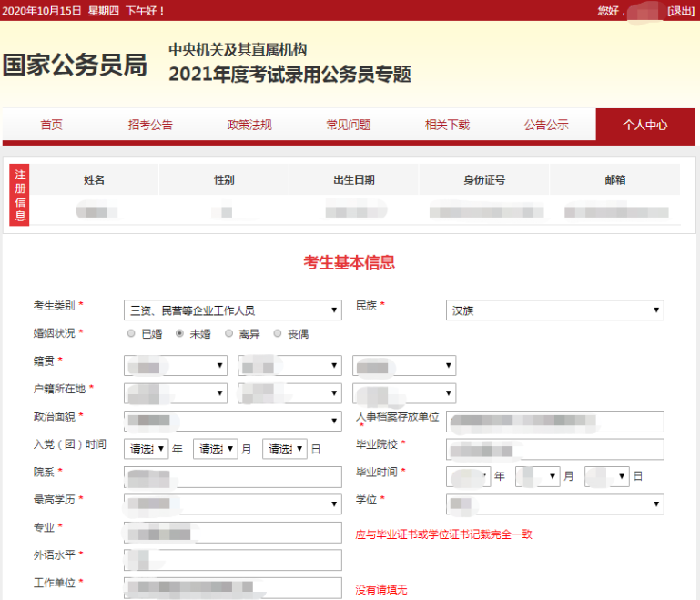700x600 pixels.
Task: Click the 性别 column header
Action: [x=224, y=179]
